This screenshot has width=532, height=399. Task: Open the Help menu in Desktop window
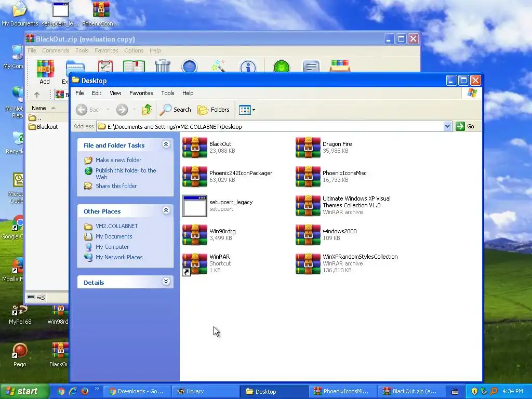coord(188,93)
